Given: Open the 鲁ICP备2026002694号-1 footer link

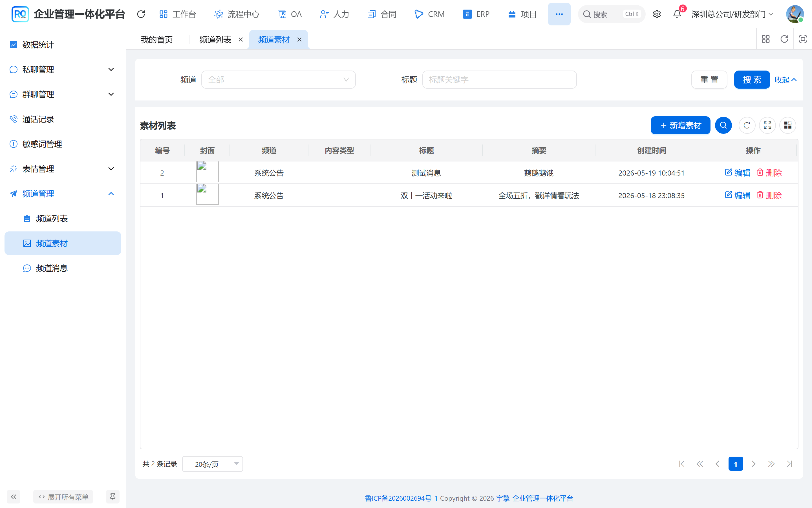Looking at the screenshot, I should 401,498.
